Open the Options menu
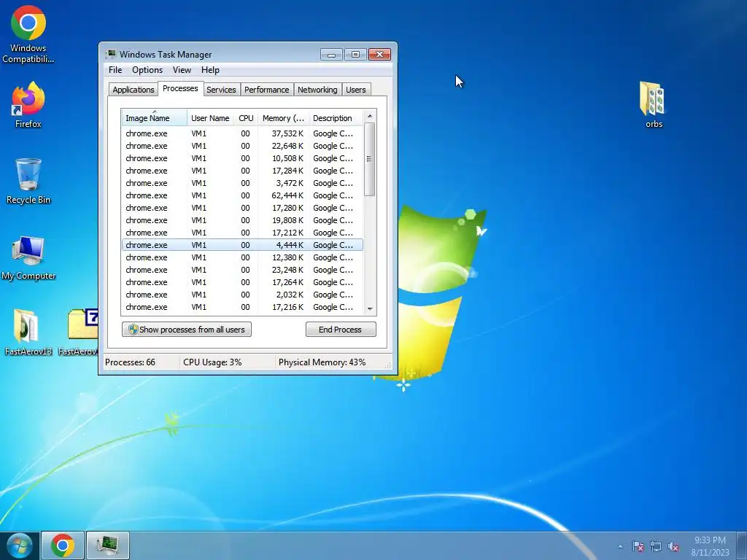 147,70
